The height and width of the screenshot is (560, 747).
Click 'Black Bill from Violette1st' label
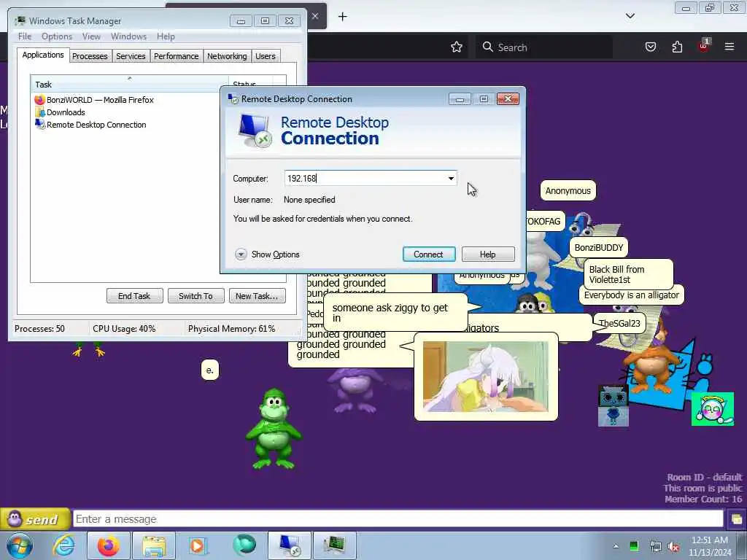628,274
